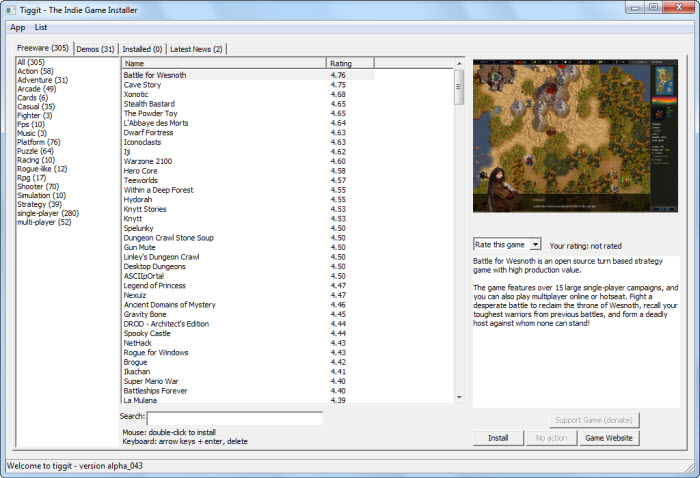
Task: Switch to the Installed (0) tab
Action: (x=142, y=49)
